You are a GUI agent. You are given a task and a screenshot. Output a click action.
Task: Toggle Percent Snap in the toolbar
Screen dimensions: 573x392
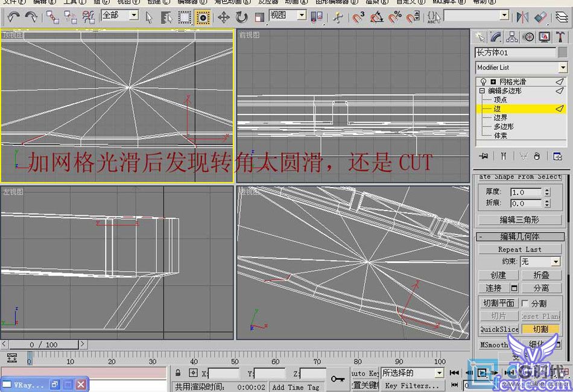pyautogui.click(x=394, y=17)
